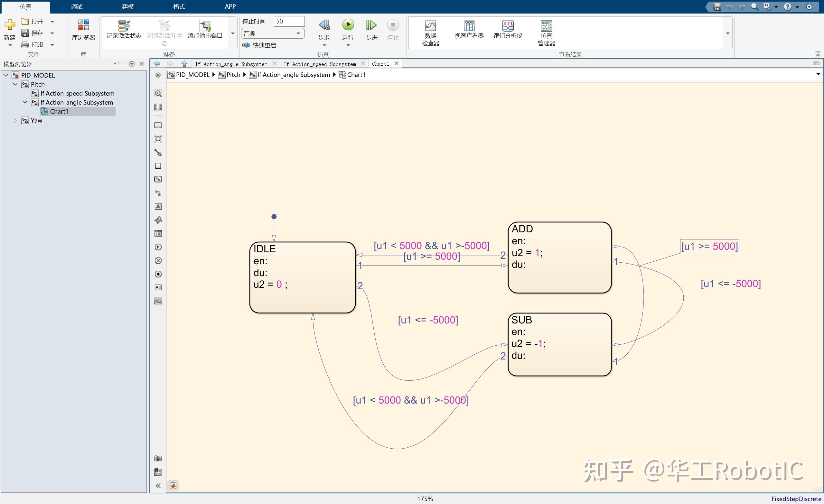824x504 pixels.
Task: Open the Data Inspector (数据检查器)
Action: (x=430, y=26)
